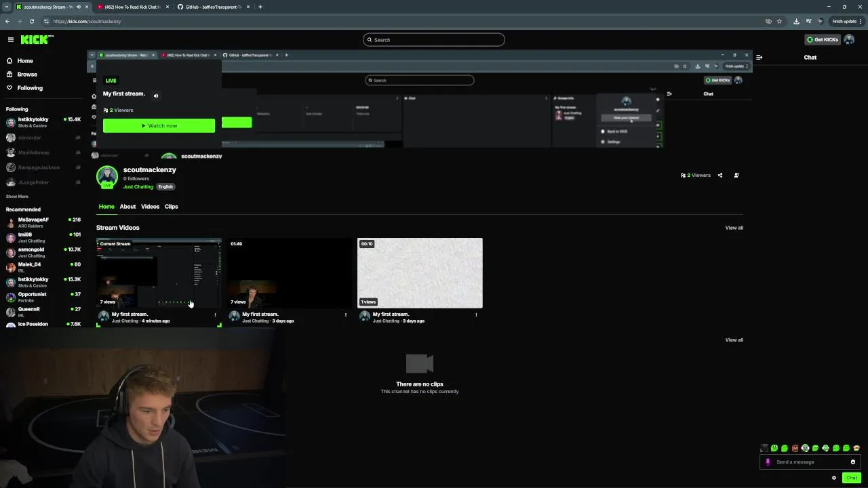Viewport: 868px width, 488px height.
Task: Click the purple microphone icon in chat
Action: click(x=768, y=462)
